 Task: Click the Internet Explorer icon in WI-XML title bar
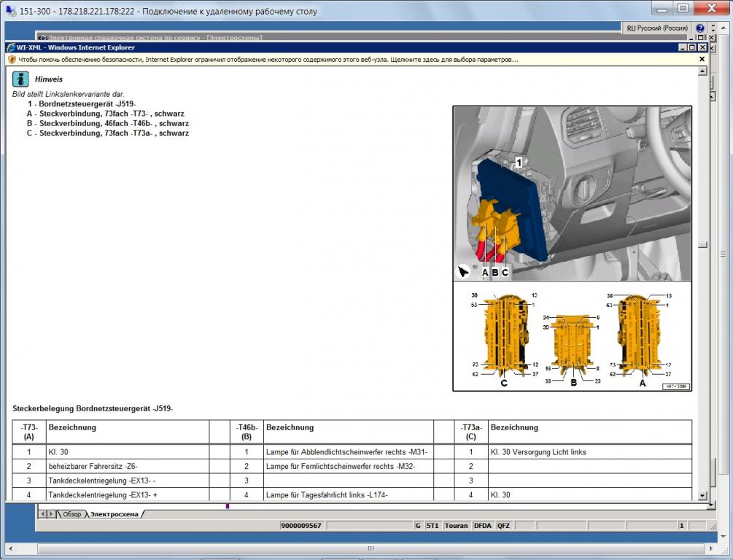[11, 47]
